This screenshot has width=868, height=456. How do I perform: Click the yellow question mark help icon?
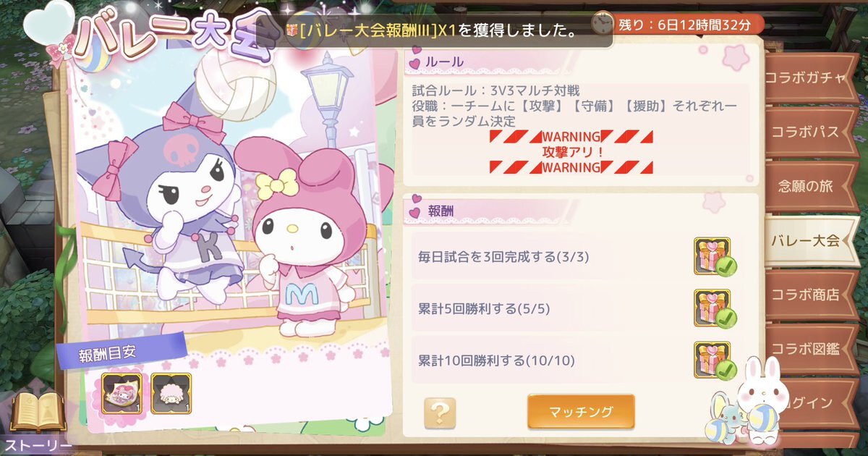click(x=439, y=412)
